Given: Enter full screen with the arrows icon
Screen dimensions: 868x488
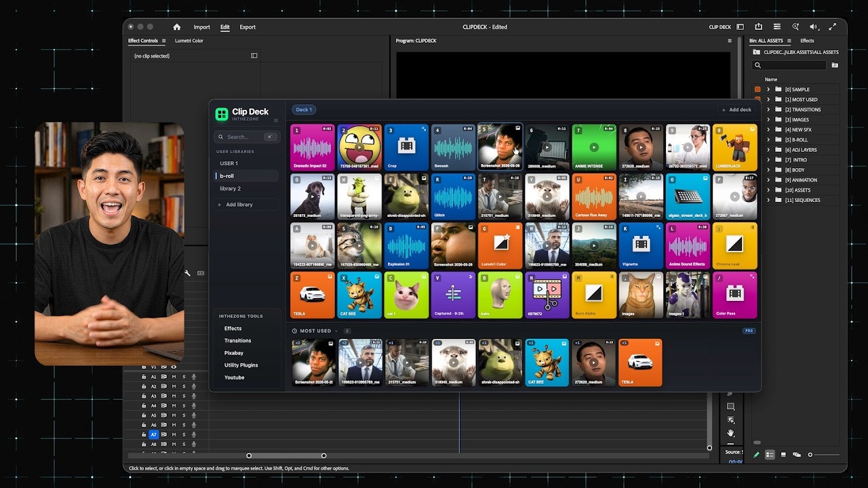Looking at the screenshot, I should point(832,27).
